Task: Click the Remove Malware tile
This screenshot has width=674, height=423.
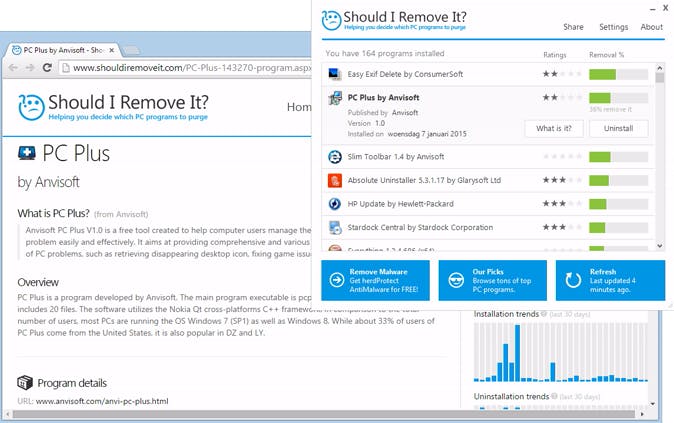Action: pos(375,280)
